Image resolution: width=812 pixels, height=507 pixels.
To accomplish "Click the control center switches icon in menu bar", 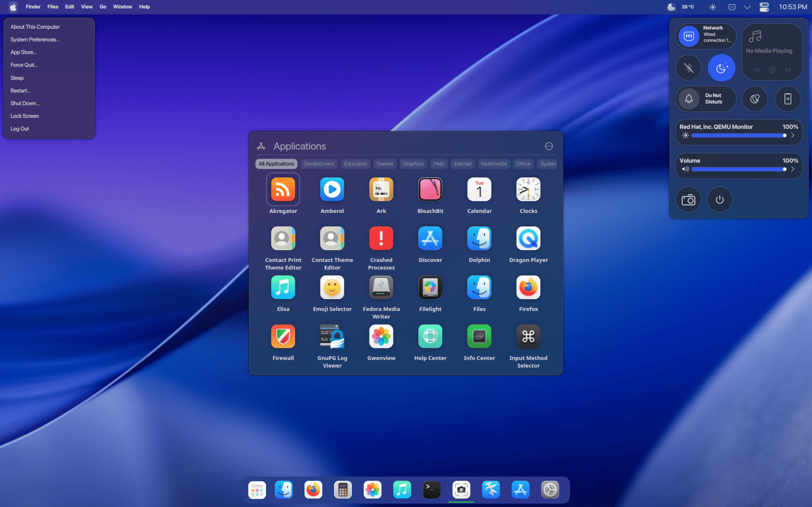I will click(764, 7).
